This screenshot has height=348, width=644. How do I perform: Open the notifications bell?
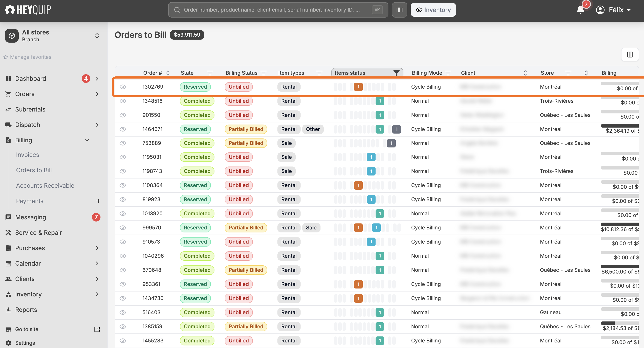point(581,10)
